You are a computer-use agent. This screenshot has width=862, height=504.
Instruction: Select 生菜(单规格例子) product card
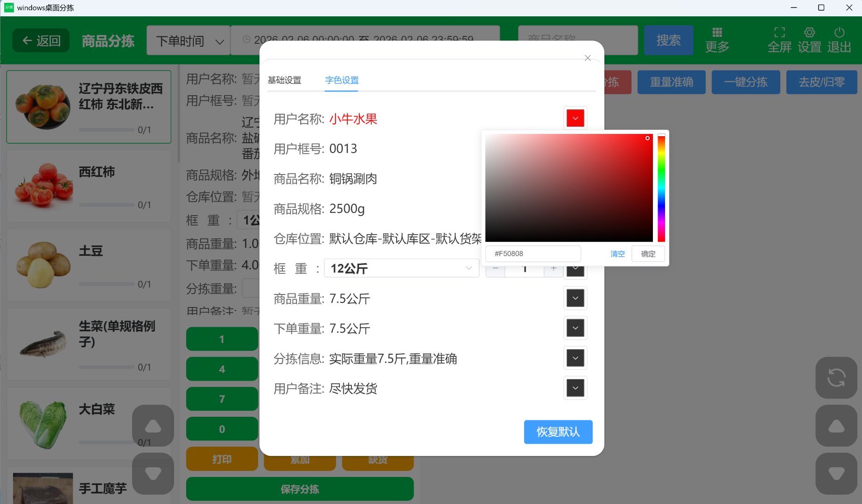point(89,344)
